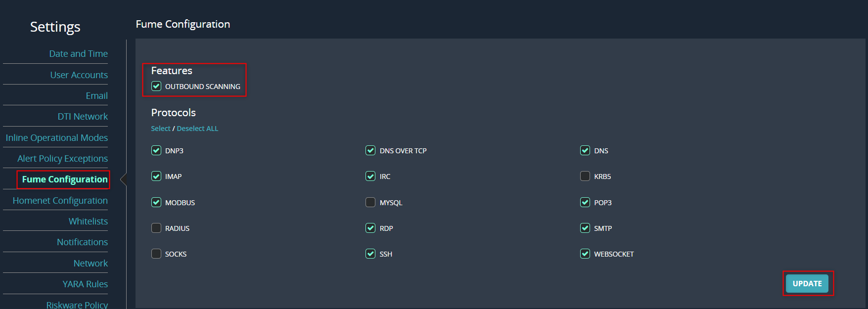Viewport: 868px width, 309px height.
Task: Uncheck the RDP protocol
Action: click(370, 228)
